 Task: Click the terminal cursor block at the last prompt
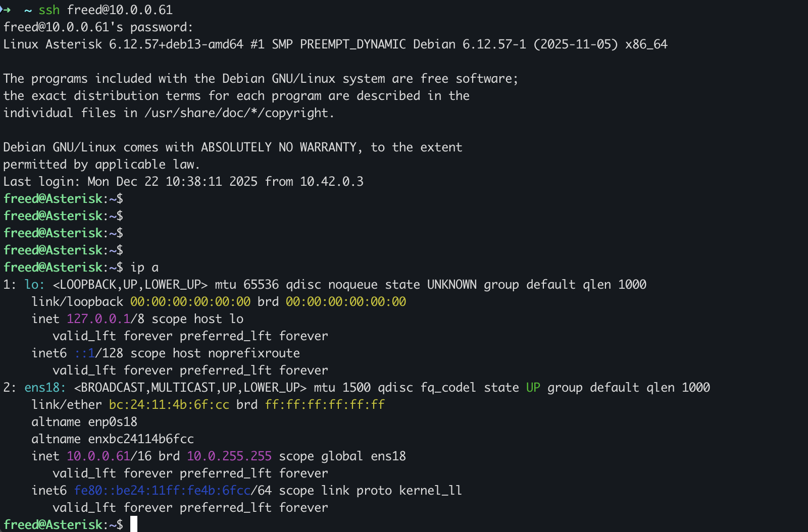coord(134,524)
